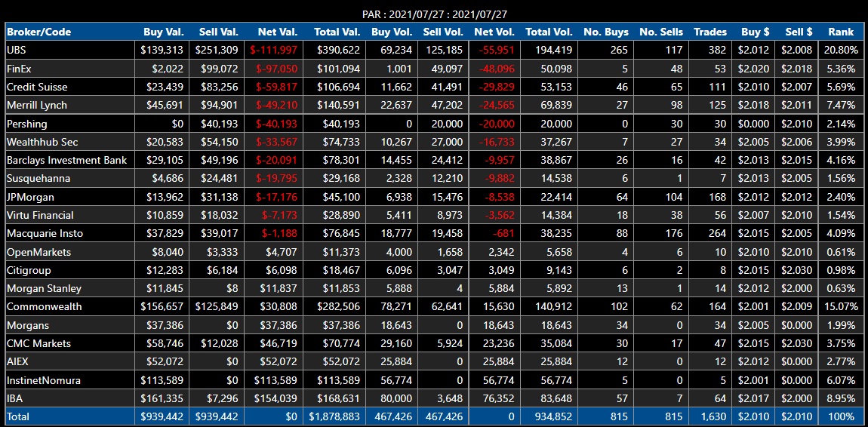Select Barclays Investment Bank broker name
This screenshot has width=868, height=427.
coord(67,160)
